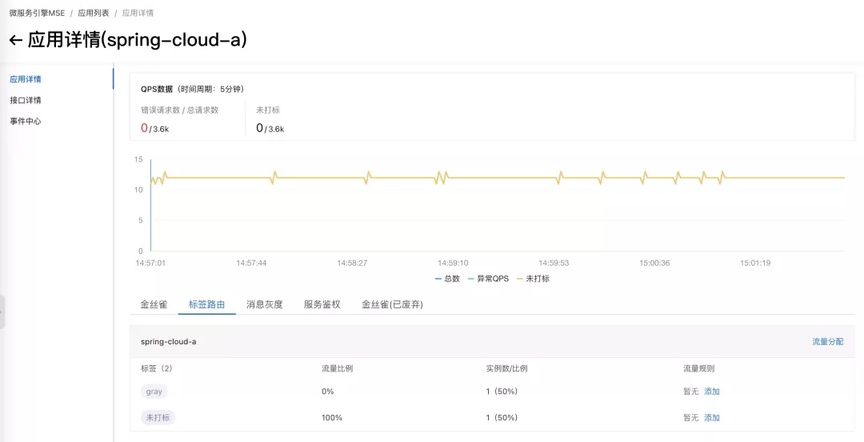This screenshot has height=442, width=864.
Task: Click the 15:00:36 time axis label
Action: click(x=655, y=263)
